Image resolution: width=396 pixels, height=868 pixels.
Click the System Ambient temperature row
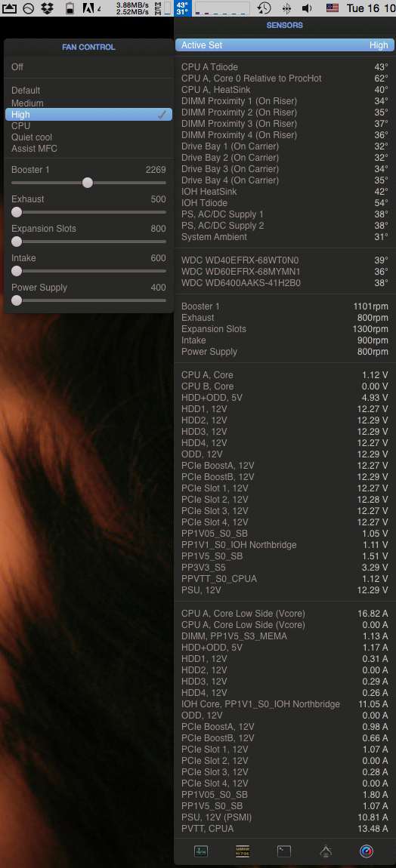click(284, 237)
